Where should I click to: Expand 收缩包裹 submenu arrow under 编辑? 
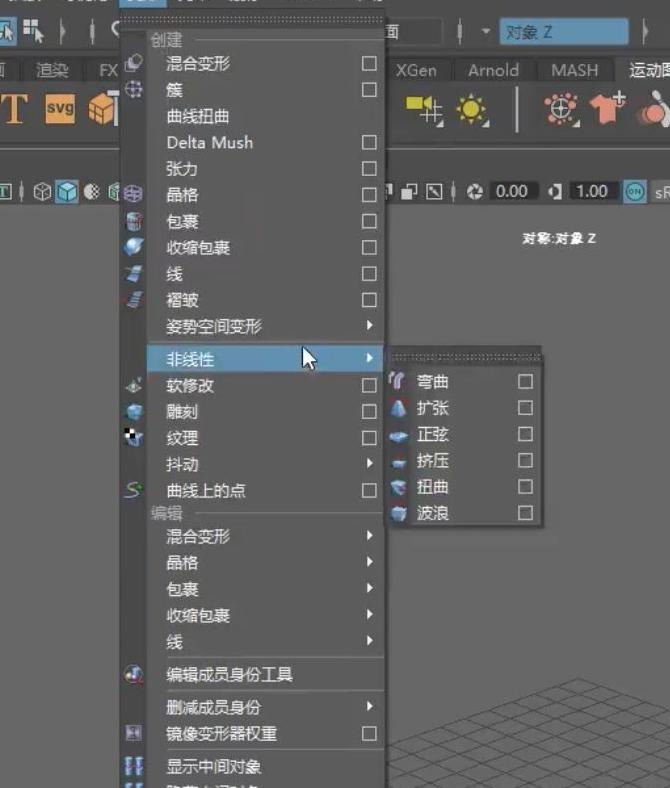[x=370, y=614]
